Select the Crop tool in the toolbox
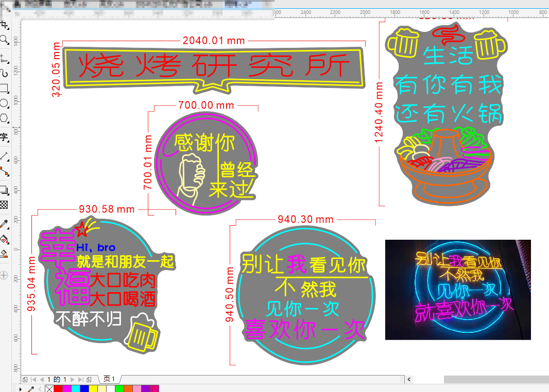549x392 pixels. coord(4,25)
